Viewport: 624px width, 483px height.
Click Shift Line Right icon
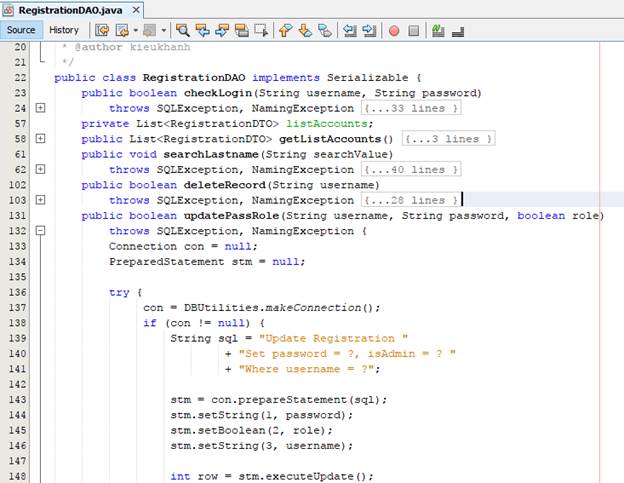369,30
